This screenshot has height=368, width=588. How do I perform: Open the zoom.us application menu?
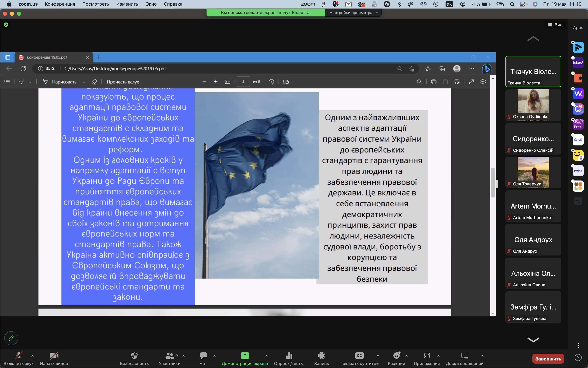[28, 4]
